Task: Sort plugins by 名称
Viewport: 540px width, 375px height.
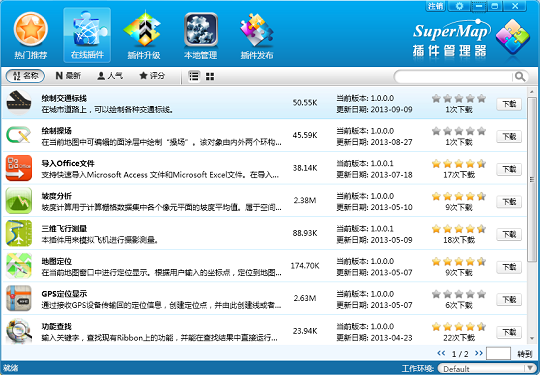Action: [x=25, y=76]
